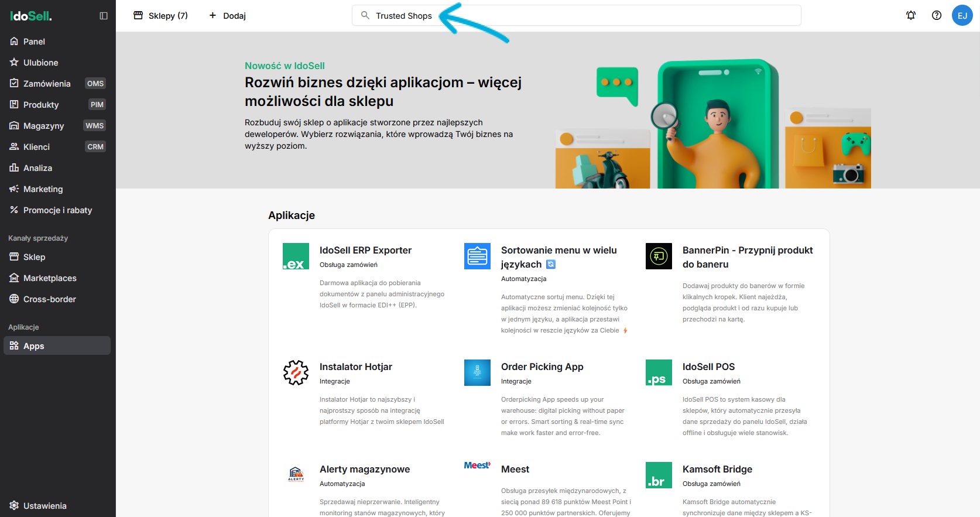Click the apps promo banner illustration

pyautogui.click(x=713, y=124)
